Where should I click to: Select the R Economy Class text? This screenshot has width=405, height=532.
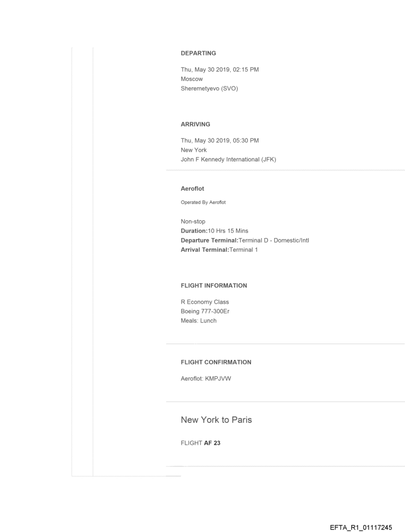click(x=204, y=302)
